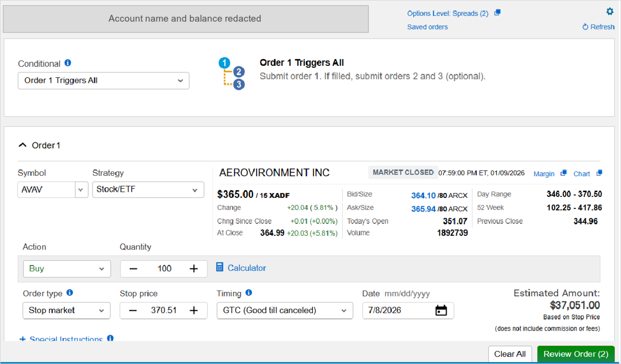Click Today's Open value 351.07
This screenshot has width=621, height=364.
point(455,221)
